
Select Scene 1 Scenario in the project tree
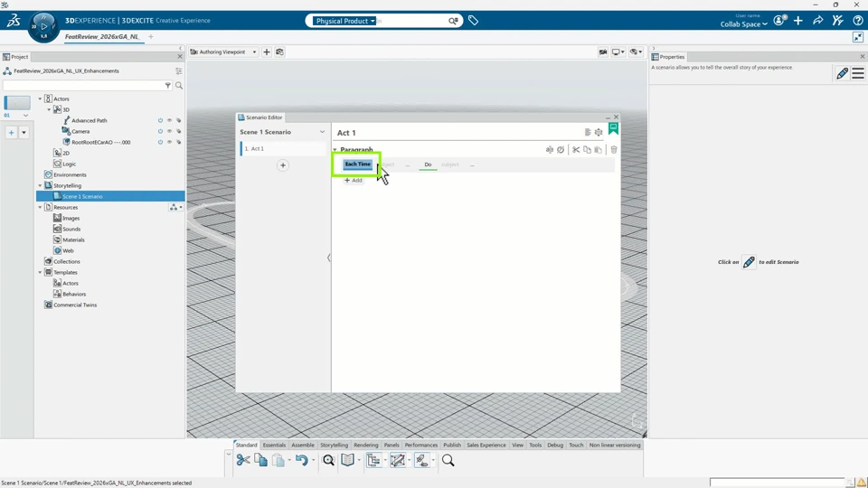coord(110,196)
